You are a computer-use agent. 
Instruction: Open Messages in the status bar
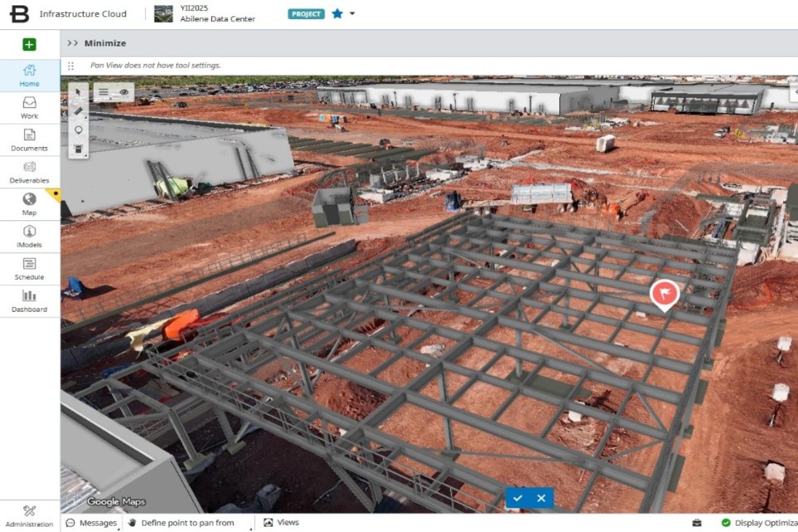click(x=91, y=523)
